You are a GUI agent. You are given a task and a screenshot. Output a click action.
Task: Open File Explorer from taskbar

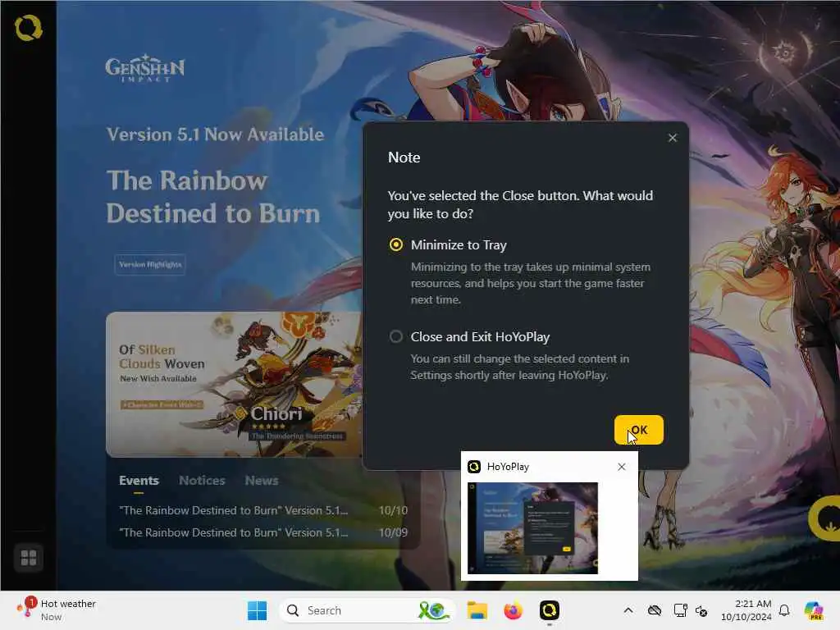[x=477, y=610]
